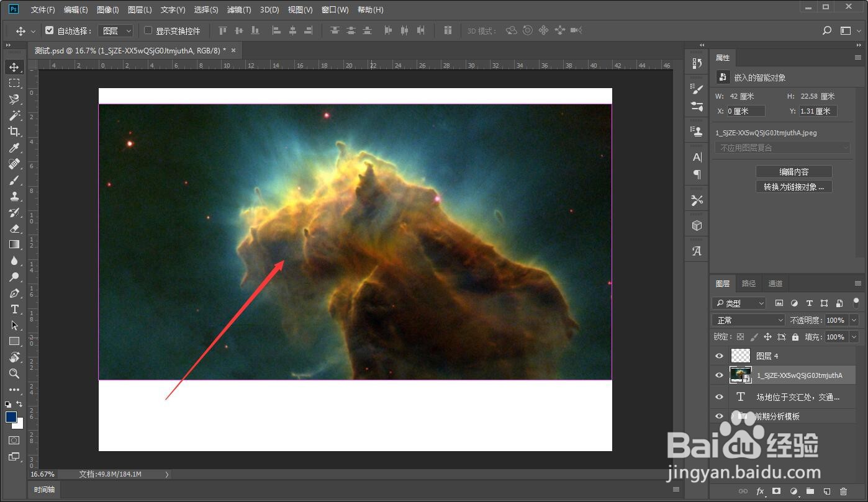Open the 图层(L) menu

coord(140,10)
